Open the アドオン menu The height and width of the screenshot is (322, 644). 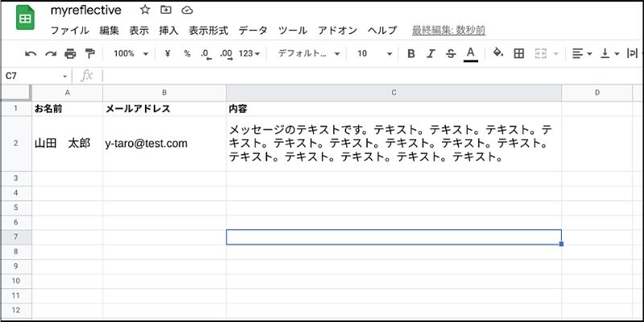point(337,31)
